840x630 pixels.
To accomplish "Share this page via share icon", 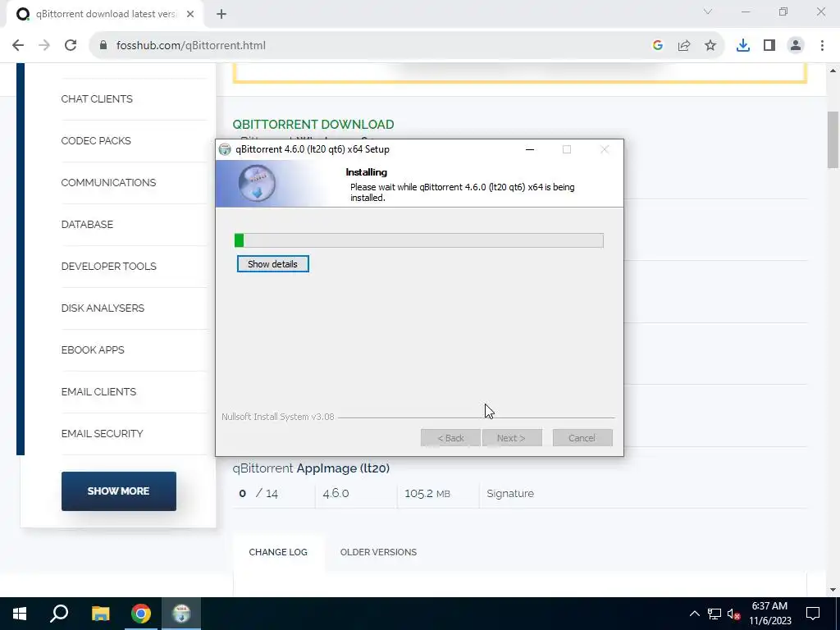I will click(x=684, y=46).
